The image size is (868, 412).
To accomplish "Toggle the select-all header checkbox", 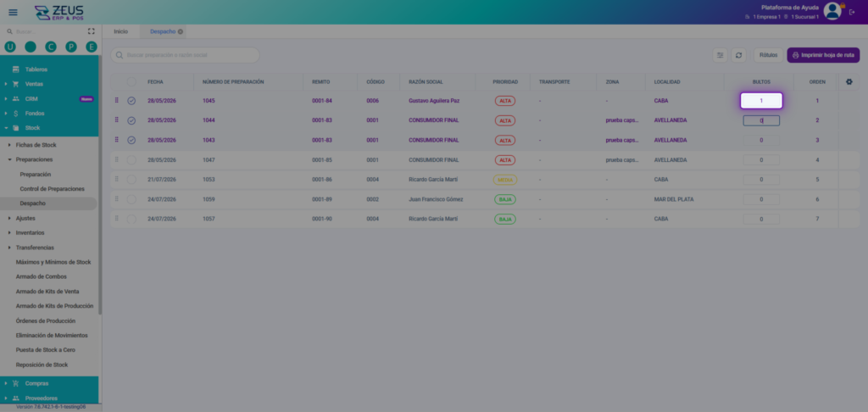I will (x=131, y=82).
